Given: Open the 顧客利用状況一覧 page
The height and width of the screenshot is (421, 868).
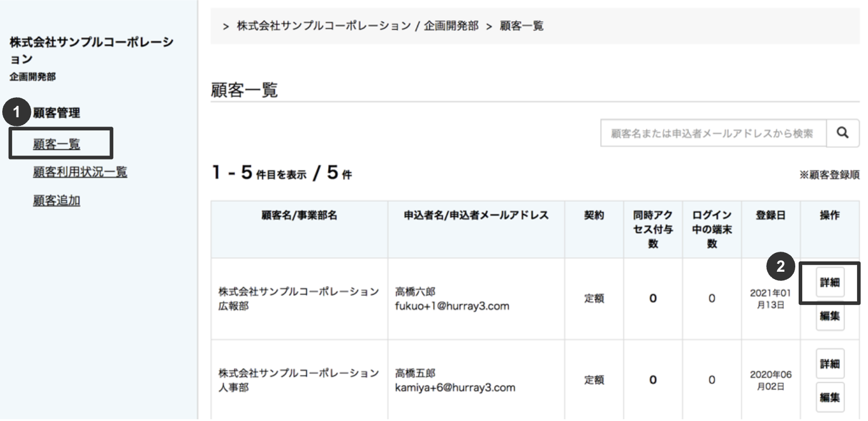Looking at the screenshot, I should (x=80, y=172).
